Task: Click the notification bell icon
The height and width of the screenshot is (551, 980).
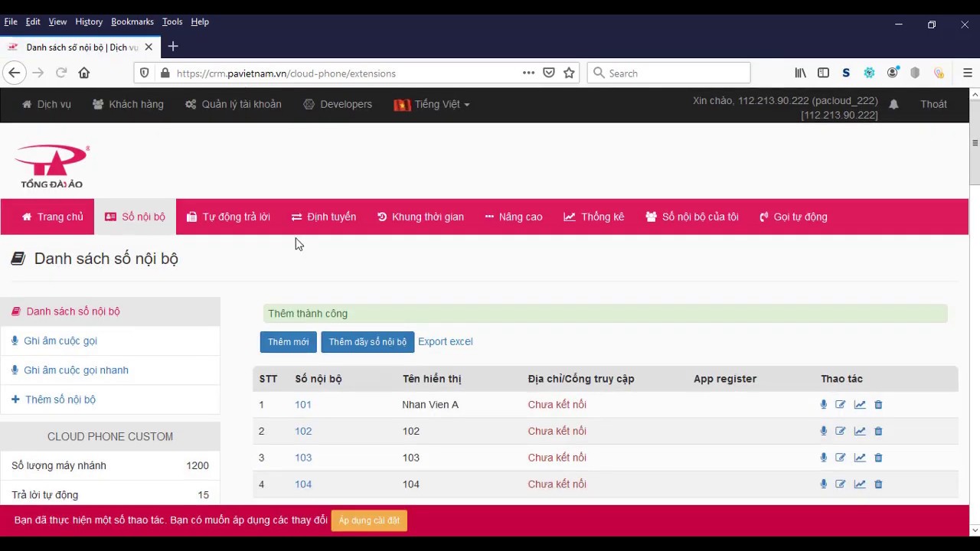Action: click(893, 105)
